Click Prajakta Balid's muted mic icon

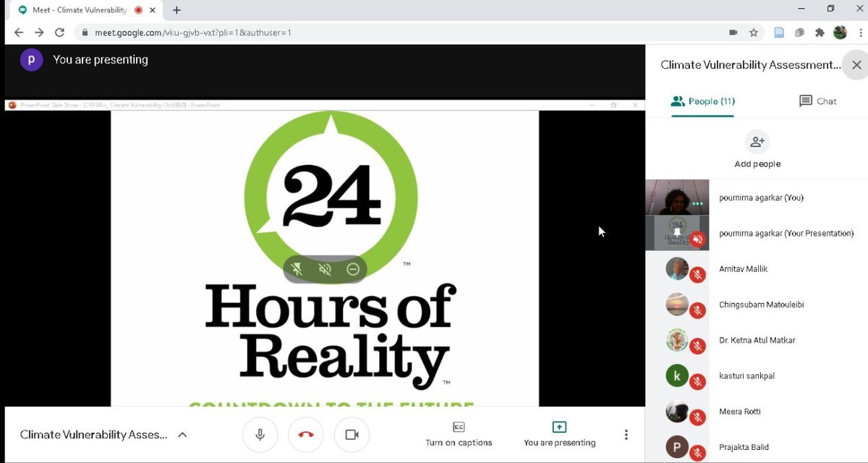click(697, 453)
